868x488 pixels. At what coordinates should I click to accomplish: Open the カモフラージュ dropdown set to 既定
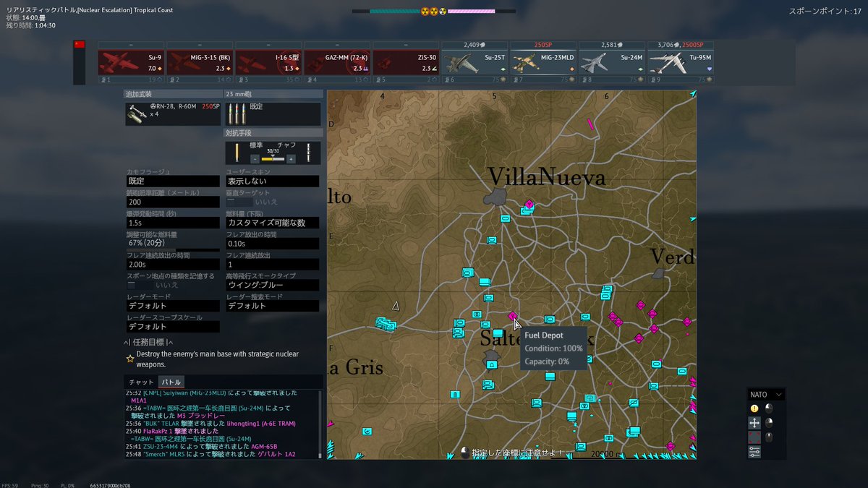[173, 181]
